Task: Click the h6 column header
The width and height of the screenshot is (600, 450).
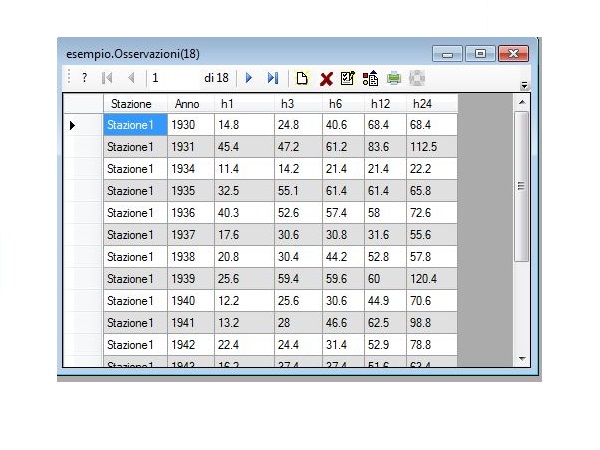Action: click(x=343, y=104)
